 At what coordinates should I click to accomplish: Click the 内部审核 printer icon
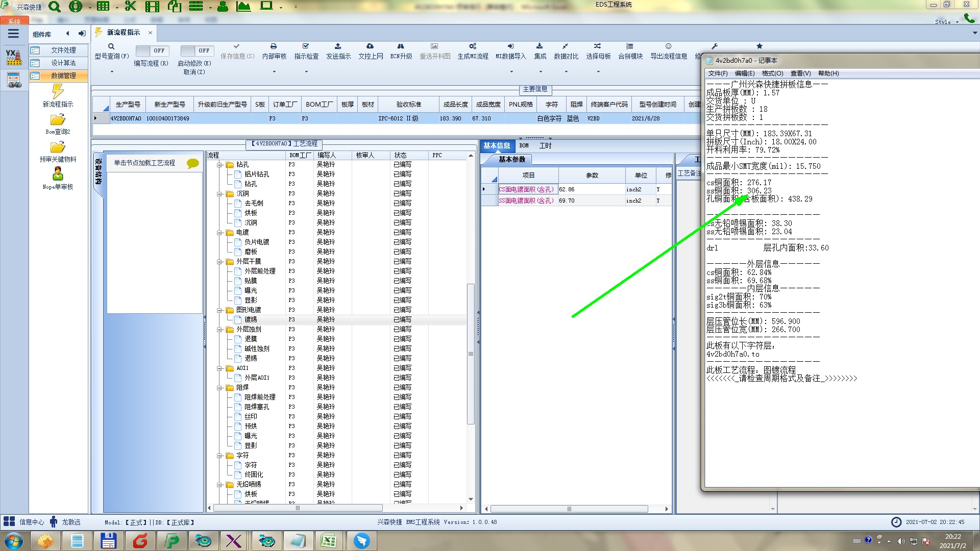274,46
